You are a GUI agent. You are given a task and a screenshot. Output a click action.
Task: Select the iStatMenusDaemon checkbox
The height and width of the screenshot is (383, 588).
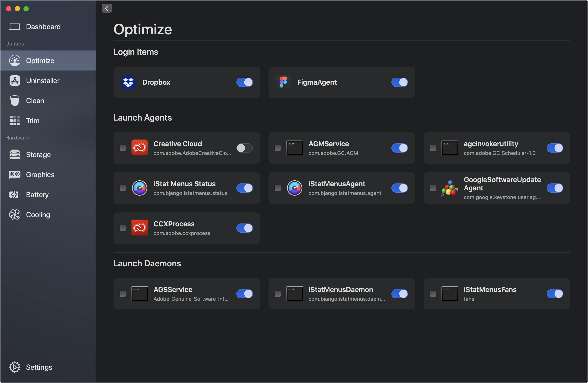(x=277, y=294)
